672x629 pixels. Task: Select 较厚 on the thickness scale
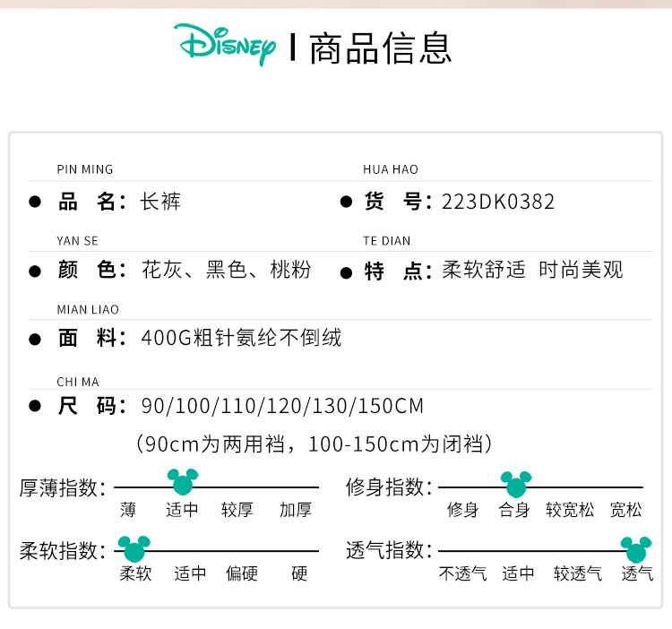click(237, 510)
